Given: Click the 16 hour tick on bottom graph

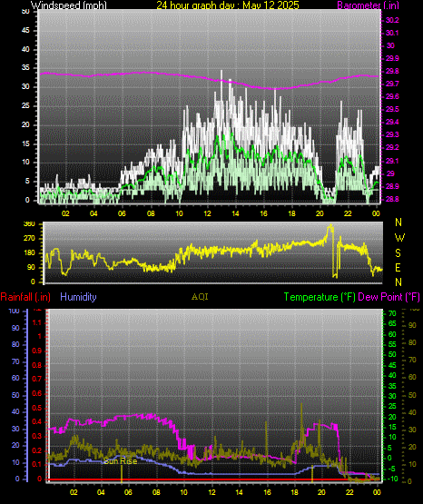Looking at the screenshot, I should click(267, 492).
